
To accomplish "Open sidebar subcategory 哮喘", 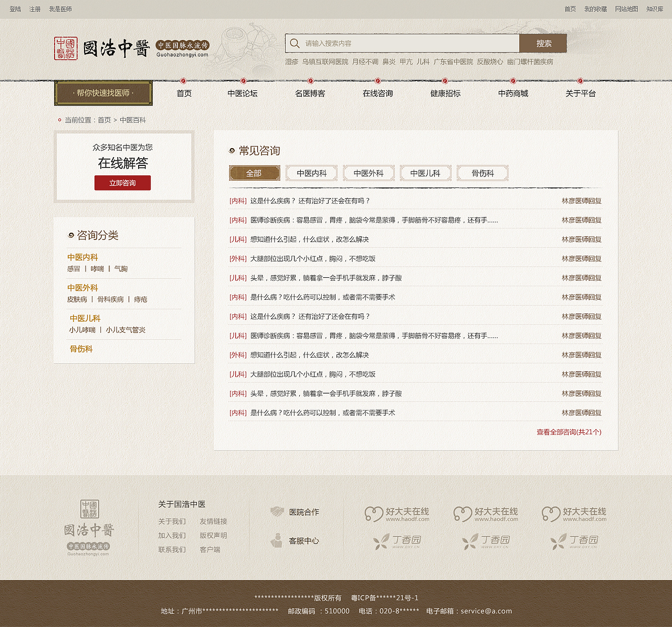I will pyautogui.click(x=97, y=269).
